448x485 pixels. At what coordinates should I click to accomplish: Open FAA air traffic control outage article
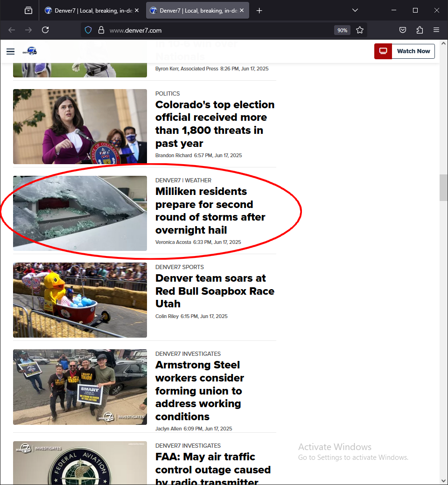[213, 469]
